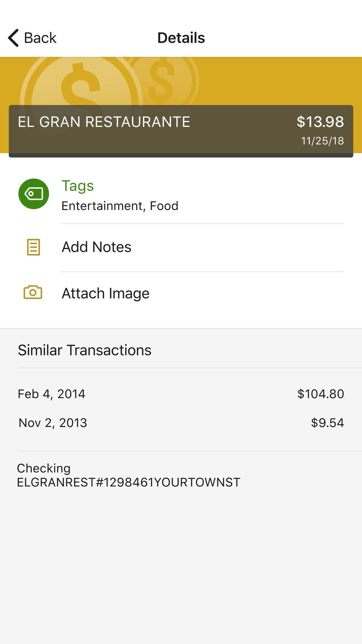The width and height of the screenshot is (362, 644).
Task: Tap the $104.80 transaction amount
Action: pyautogui.click(x=321, y=394)
